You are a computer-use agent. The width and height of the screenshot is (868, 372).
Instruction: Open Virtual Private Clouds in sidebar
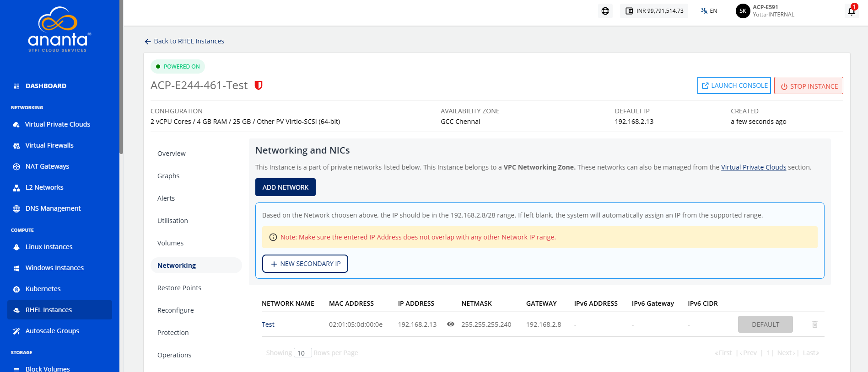click(57, 124)
